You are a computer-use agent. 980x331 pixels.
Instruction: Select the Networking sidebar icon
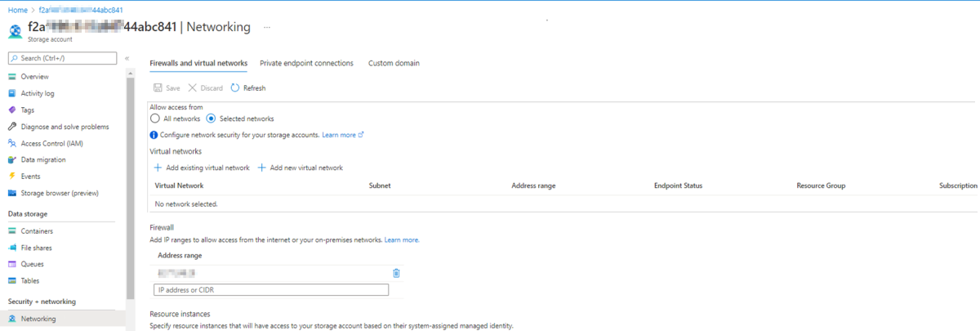click(x=12, y=319)
